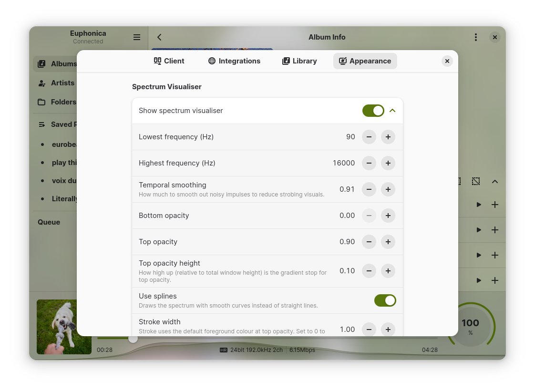The height and width of the screenshot is (392, 535).
Task: Click the hamburger menu beside Euphonica
Action: [137, 37]
